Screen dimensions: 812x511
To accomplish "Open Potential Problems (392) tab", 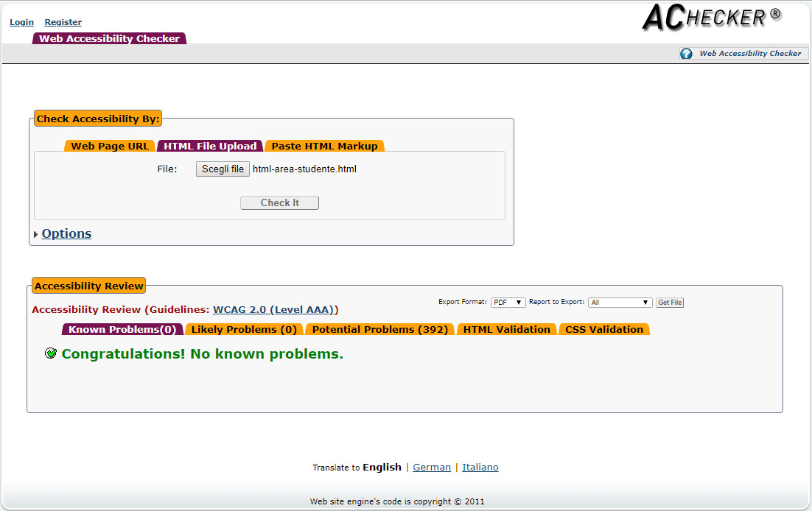I will [x=379, y=329].
